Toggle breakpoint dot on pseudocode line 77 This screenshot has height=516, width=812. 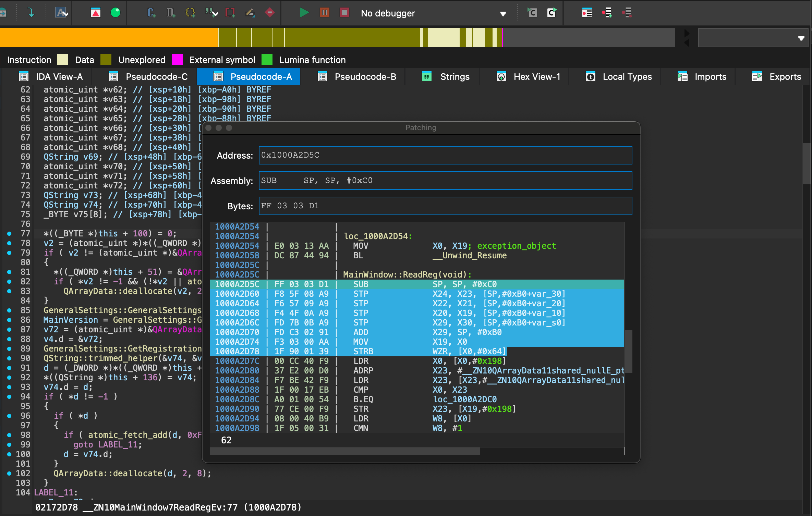pos(9,234)
